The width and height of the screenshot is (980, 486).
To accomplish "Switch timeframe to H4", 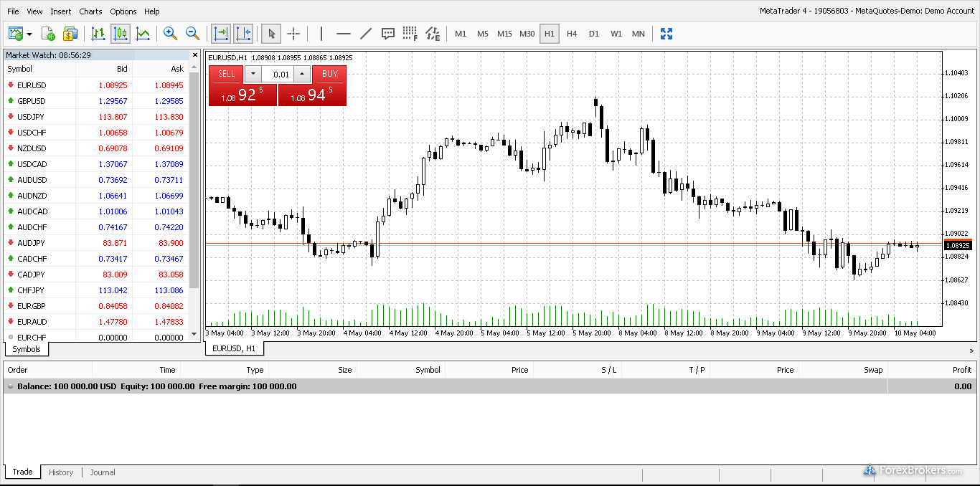I will [x=572, y=33].
